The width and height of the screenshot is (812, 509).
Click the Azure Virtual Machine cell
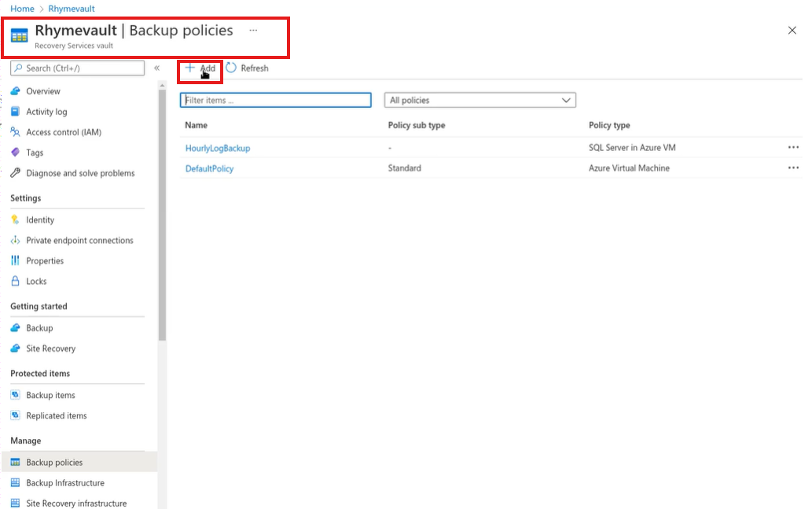(x=629, y=168)
